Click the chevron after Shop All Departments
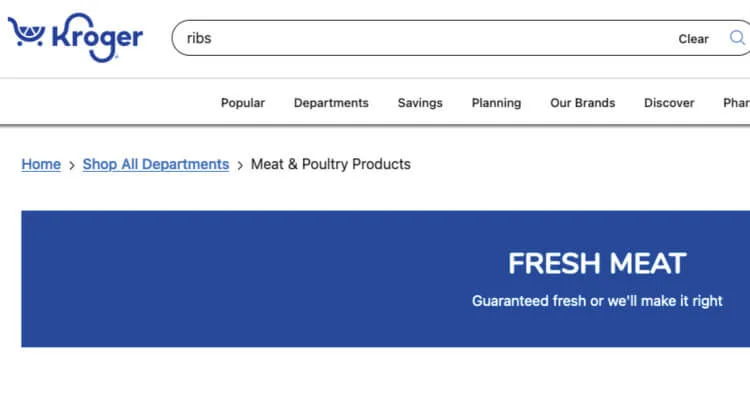This screenshot has height=395, width=750. point(240,165)
